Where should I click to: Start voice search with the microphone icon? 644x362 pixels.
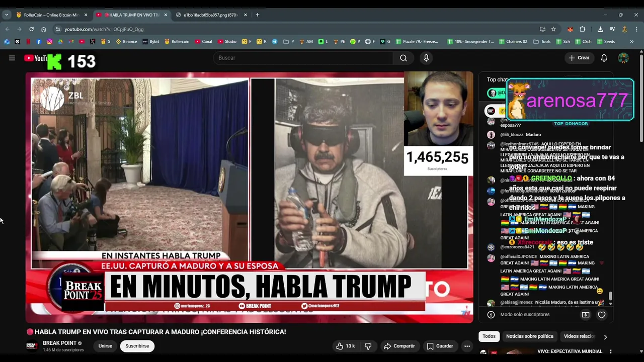point(426,58)
